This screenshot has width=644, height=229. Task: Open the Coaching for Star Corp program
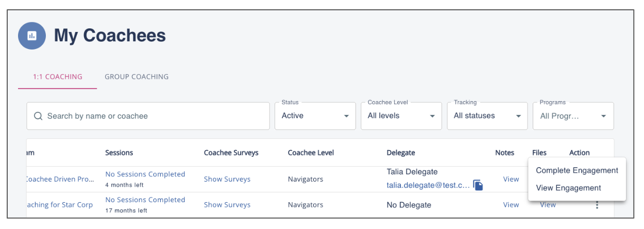[59, 205]
